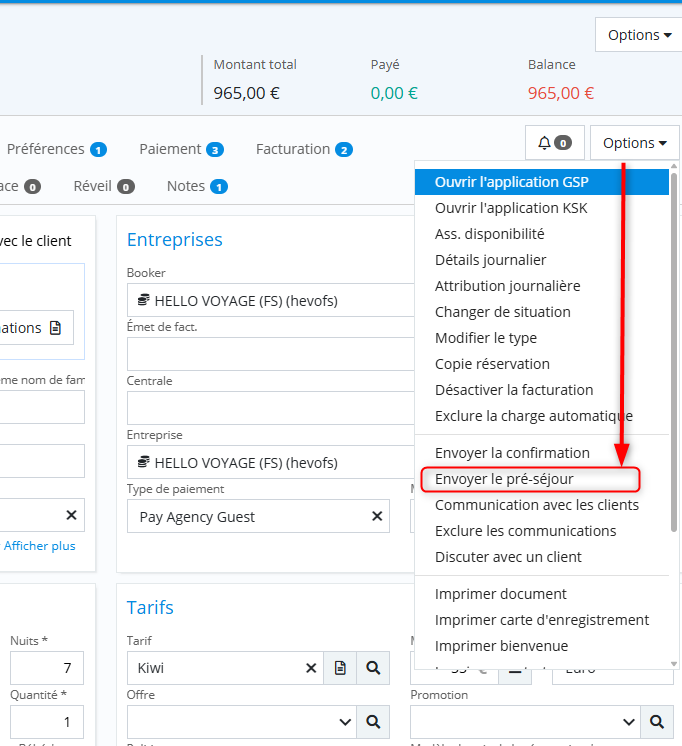Click the Afficher plus link
Viewport: 682px width, 746px height.
point(40,546)
